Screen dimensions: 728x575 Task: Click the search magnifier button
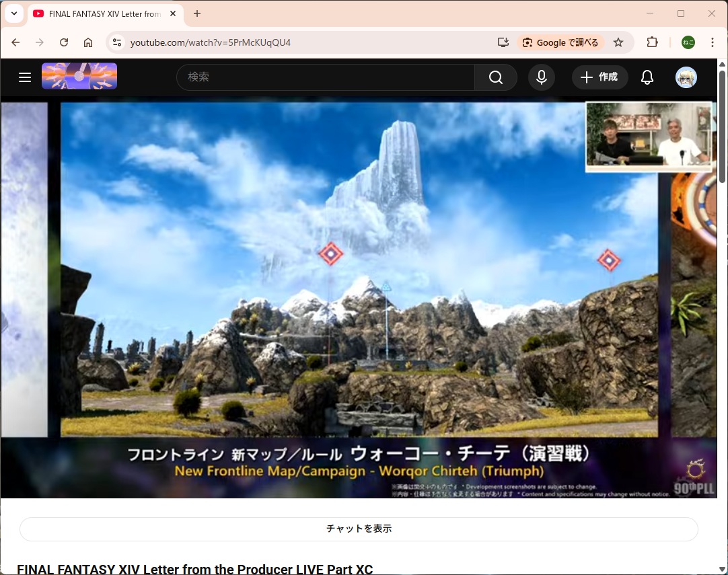tap(496, 77)
